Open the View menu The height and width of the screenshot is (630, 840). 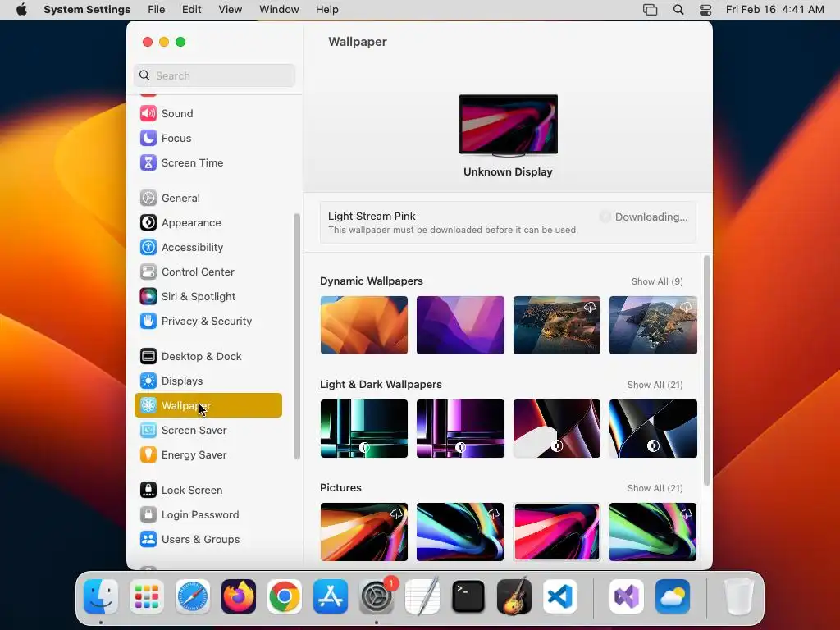click(x=231, y=10)
